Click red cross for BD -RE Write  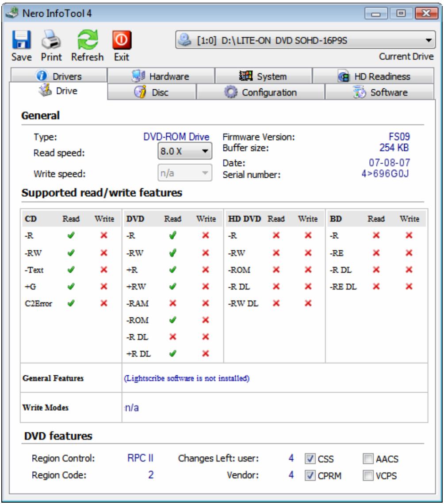(x=409, y=252)
